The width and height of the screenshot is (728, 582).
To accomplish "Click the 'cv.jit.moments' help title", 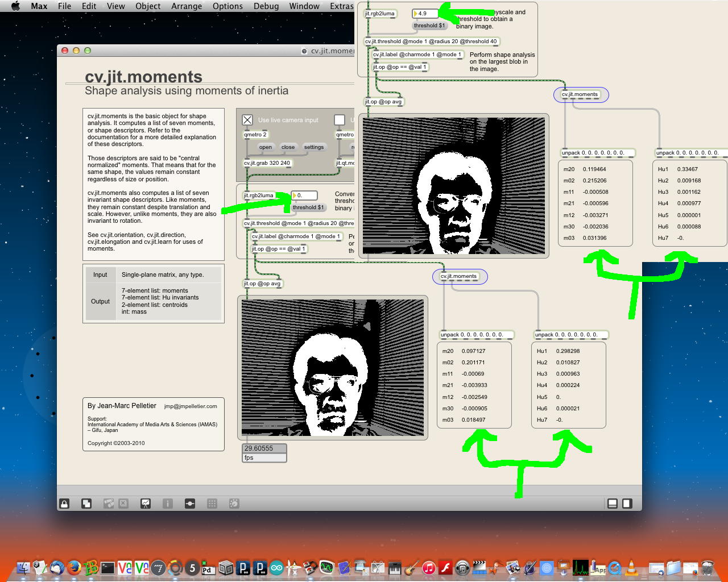I will click(x=143, y=77).
